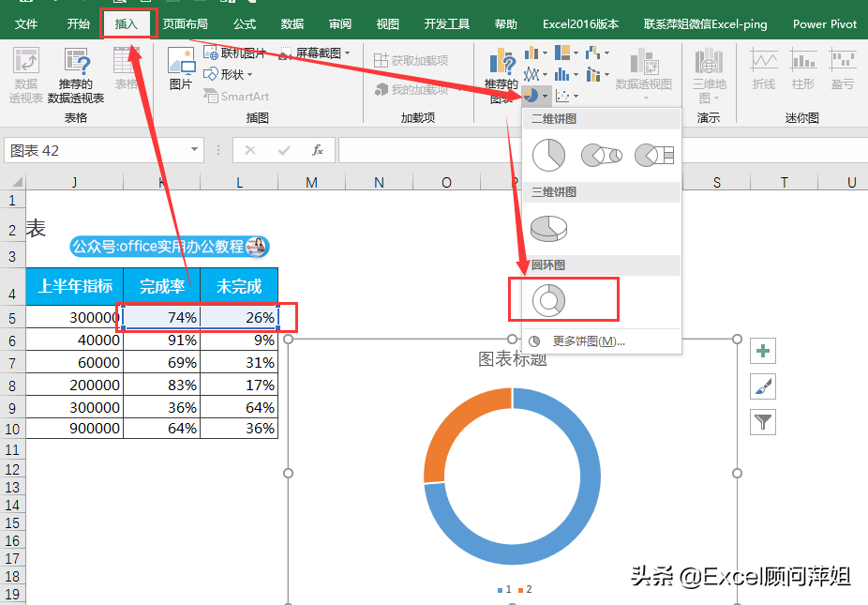Screen dimensions: 868x605
Task: Select the 3D pie chart option
Action: point(548,228)
